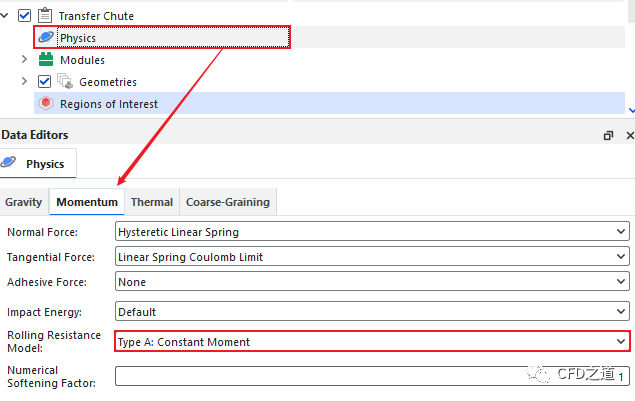Image resolution: width=635 pixels, height=401 pixels.
Task: Click the Numerical Softening Factor input field
Action: pyautogui.click(x=372, y=376)
